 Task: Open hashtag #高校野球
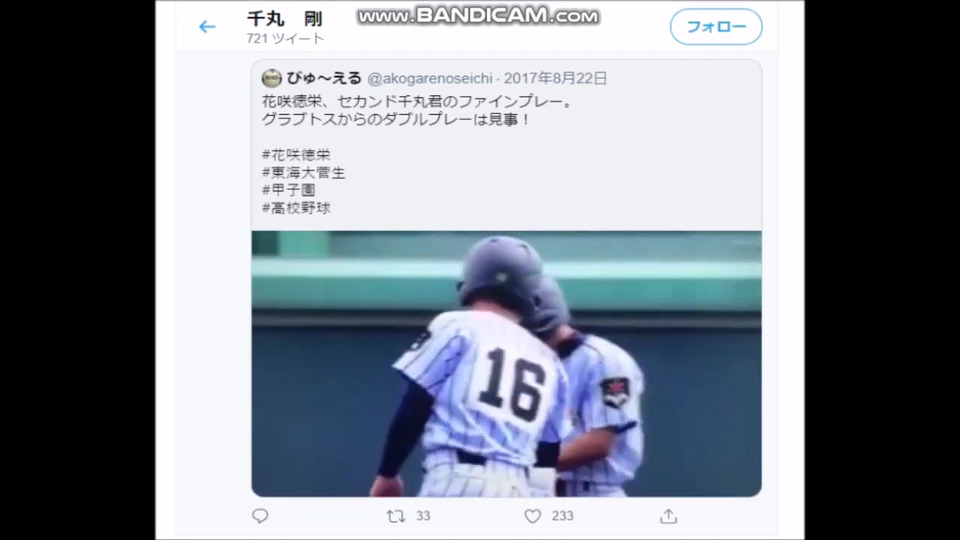click(x=296, y=208)
